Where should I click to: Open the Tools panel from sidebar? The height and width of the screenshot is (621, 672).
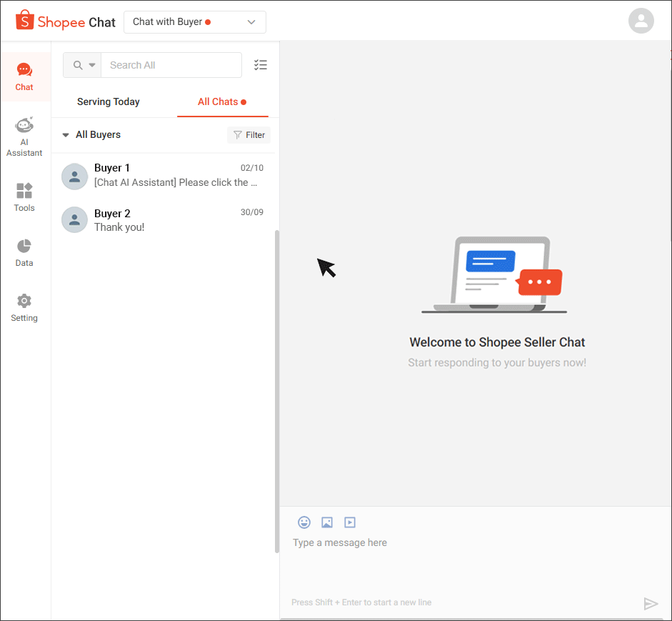[x=24, y=197]
